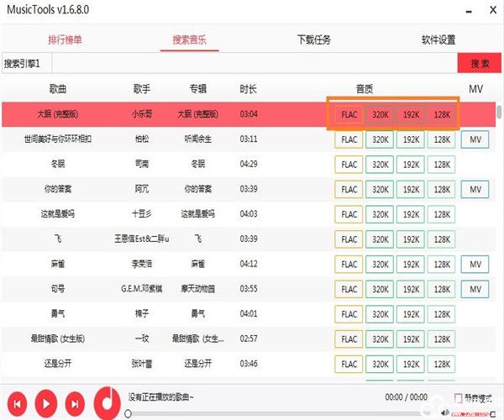Image resolution: width=504 pixels, height=420 pixels.
Task: Download FLAC for 你的答案
Action: click(349, 190)
